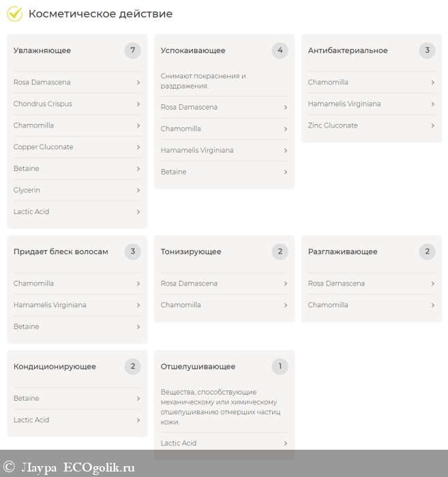This screenshot has width=448, height=477.
Task: Click the Отшелушивающее description text
Action: click(218, 407)
